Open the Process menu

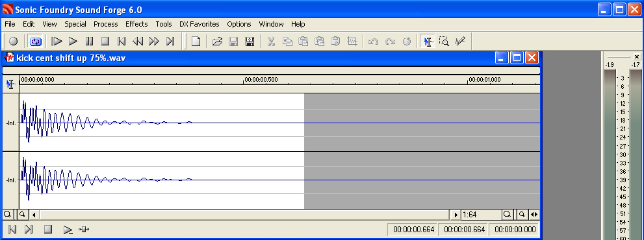coord(105,24)
